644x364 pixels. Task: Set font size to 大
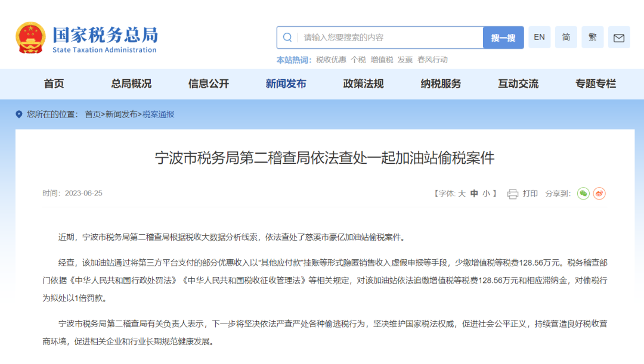point(462,194)
